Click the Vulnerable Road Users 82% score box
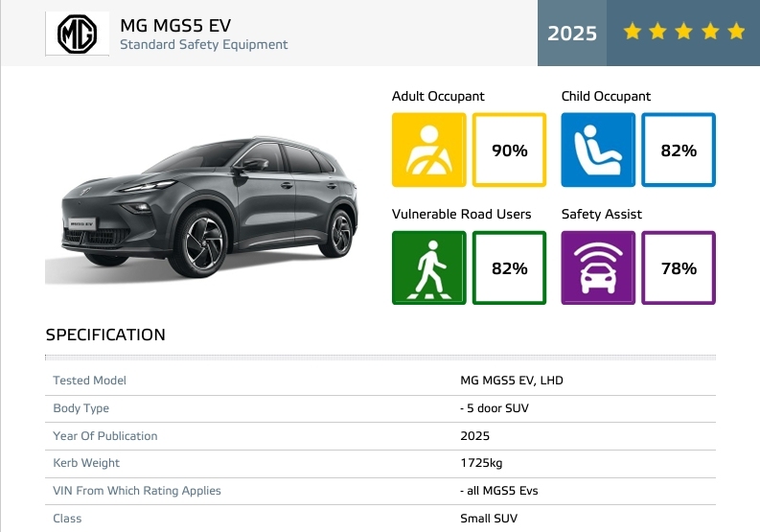The image size is (760, 532). (x=510, y=267)
